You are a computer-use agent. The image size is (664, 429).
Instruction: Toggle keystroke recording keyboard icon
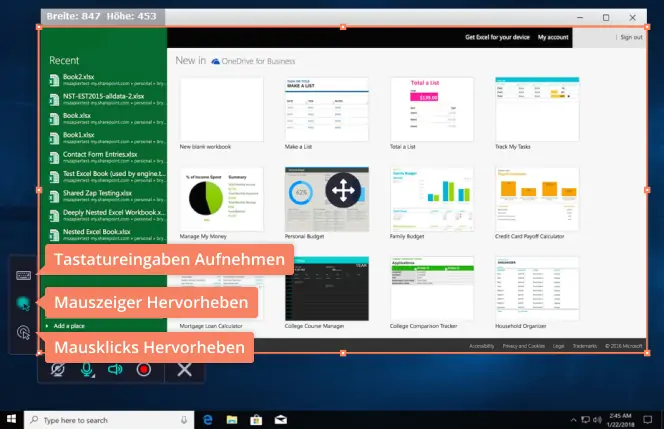click(23, 275)
